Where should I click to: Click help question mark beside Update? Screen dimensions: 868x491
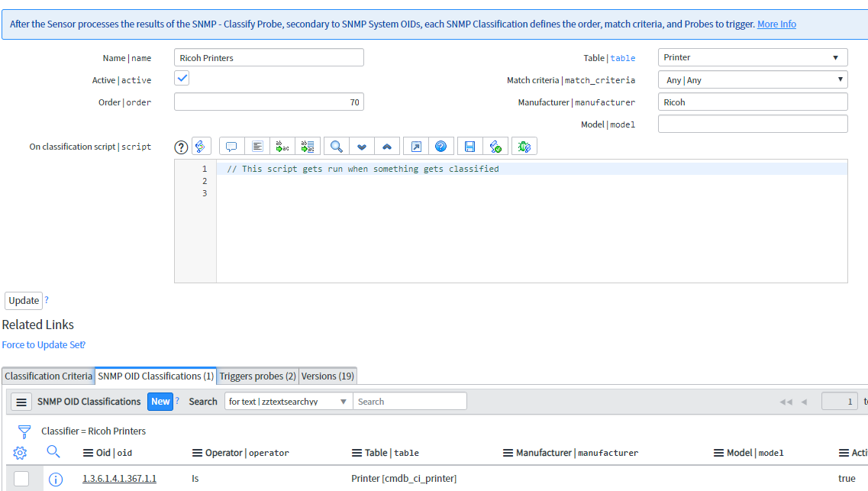point(47,299)
